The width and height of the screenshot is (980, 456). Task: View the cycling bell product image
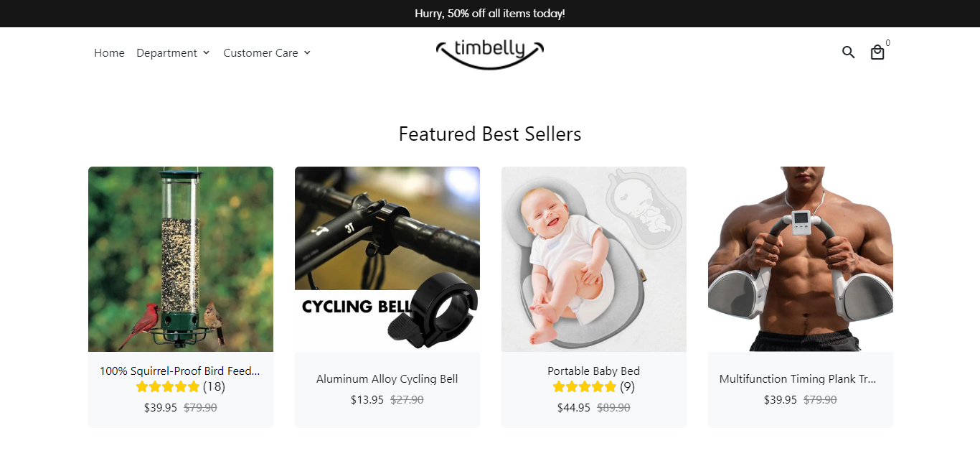[x=387, y=259]
